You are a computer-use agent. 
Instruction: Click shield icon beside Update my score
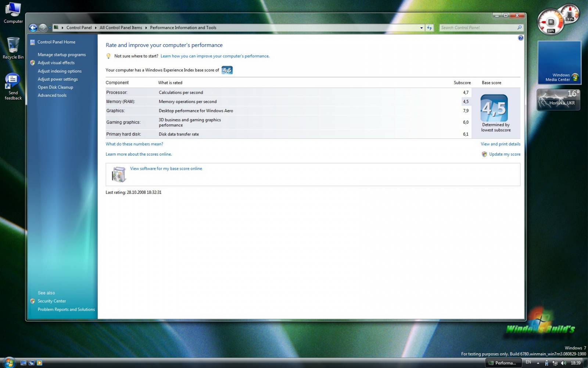(484, 154)
